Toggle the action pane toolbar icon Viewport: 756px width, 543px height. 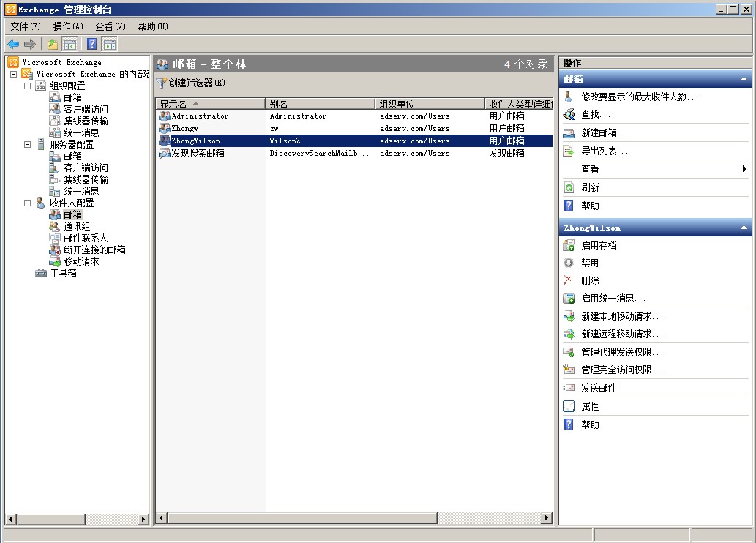110,45
